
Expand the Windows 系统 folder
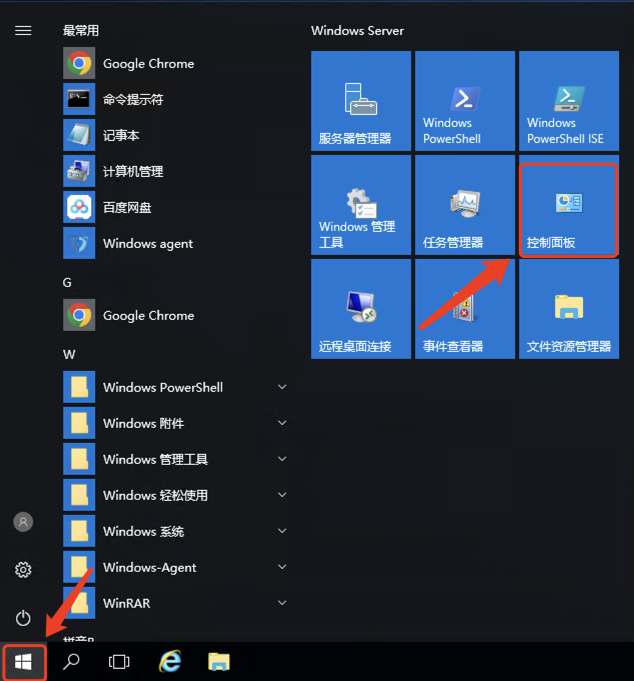pyautogui.click(x=176, y=532)
